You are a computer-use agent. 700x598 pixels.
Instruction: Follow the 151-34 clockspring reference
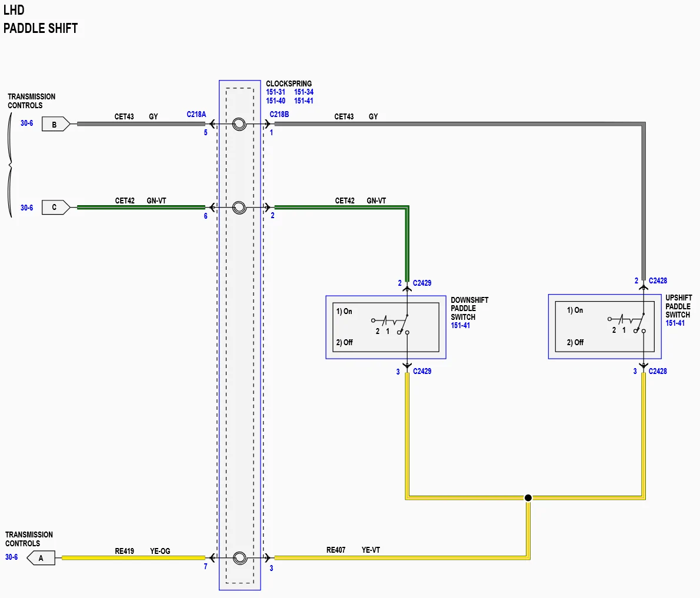304,92
